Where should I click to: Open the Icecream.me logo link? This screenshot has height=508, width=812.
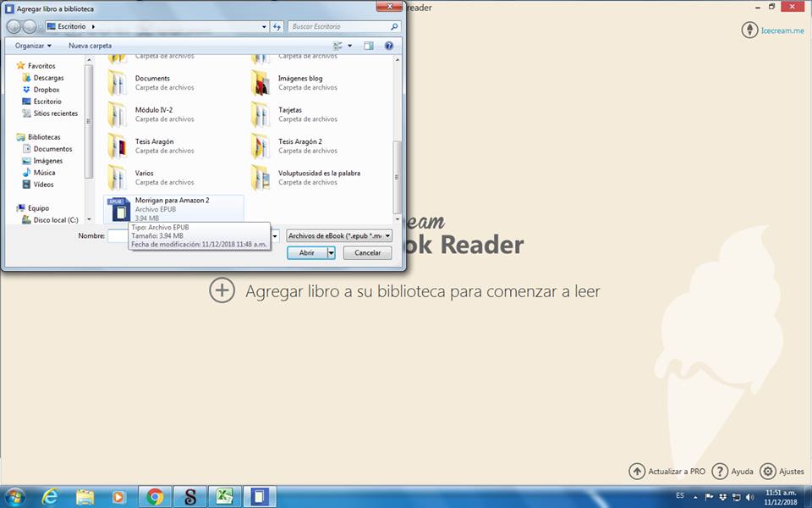coord(750,30)
